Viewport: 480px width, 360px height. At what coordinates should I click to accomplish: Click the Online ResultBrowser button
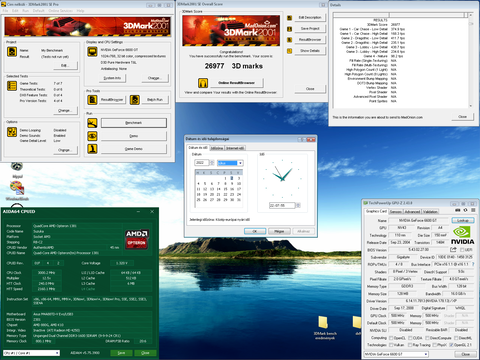[236, 83]
